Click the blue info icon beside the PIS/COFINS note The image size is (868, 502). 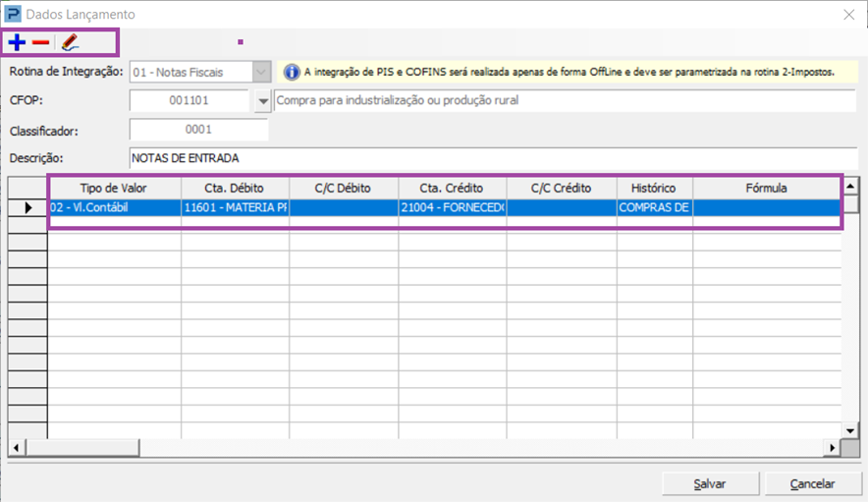(x=292, y=72)
